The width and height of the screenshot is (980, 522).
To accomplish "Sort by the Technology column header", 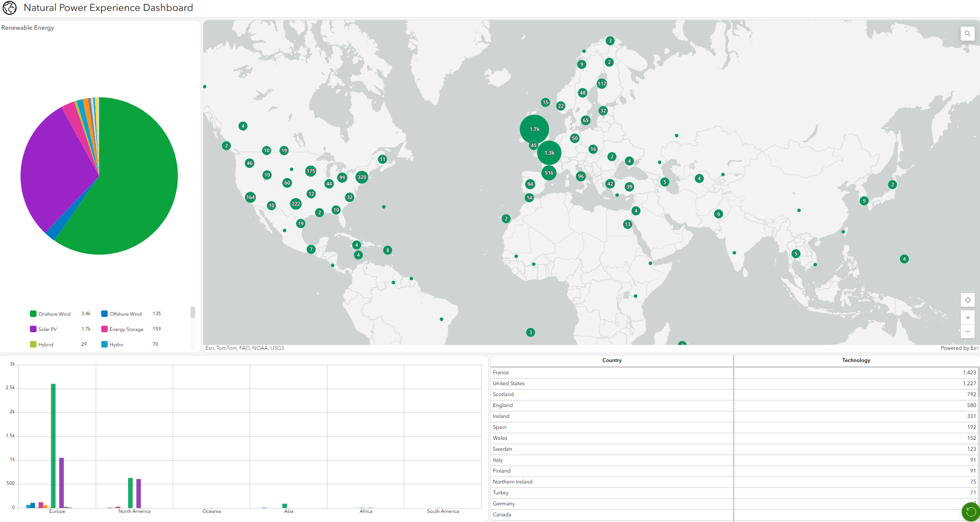I will (x=856, y=360).
